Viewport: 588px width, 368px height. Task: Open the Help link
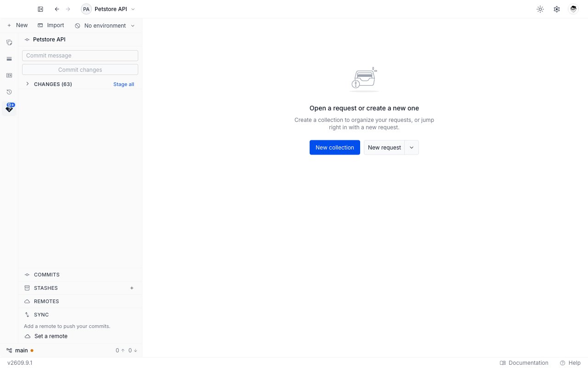[x=570, y=363]
